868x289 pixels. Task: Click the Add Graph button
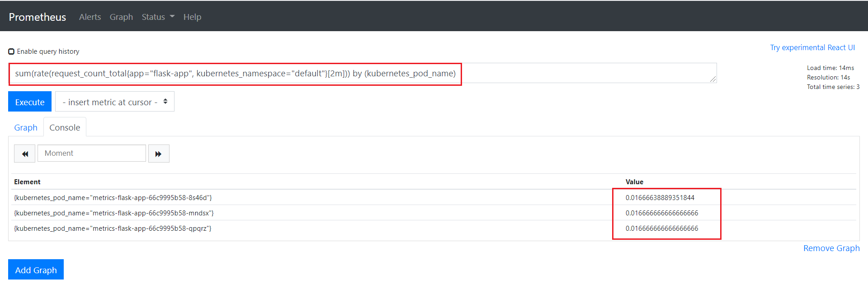(x=36, y=270)
